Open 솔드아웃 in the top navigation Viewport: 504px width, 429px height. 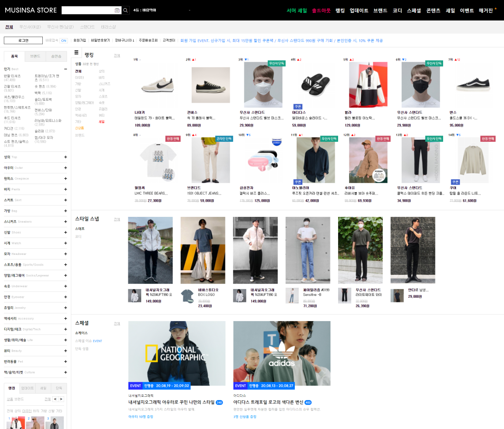[x=321, y=10]
